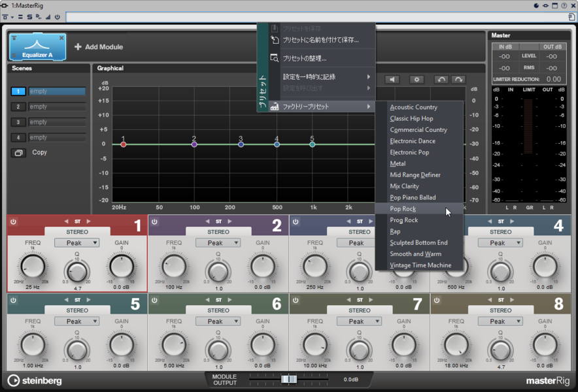This screenshot has width=578, height=392.
Task: Select scene 4 button
Action: (18, 137)
